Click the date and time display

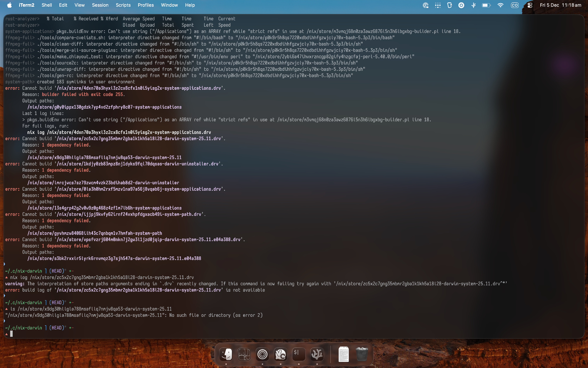560,5
